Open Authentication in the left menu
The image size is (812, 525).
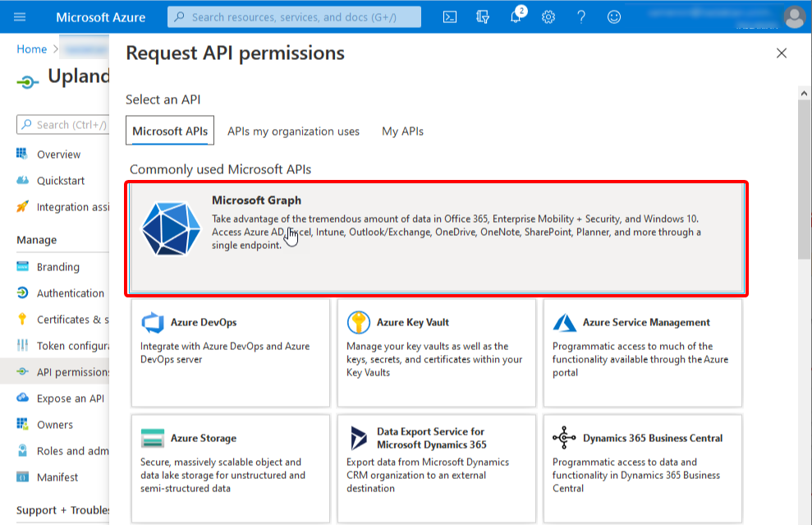70,293
